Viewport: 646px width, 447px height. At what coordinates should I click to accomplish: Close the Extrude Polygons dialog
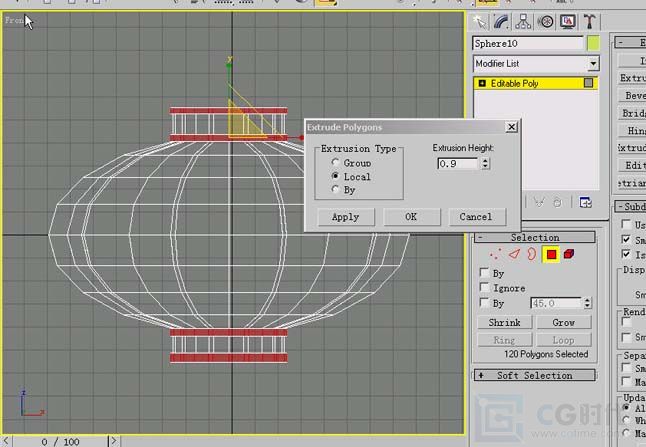pos(511,127)
